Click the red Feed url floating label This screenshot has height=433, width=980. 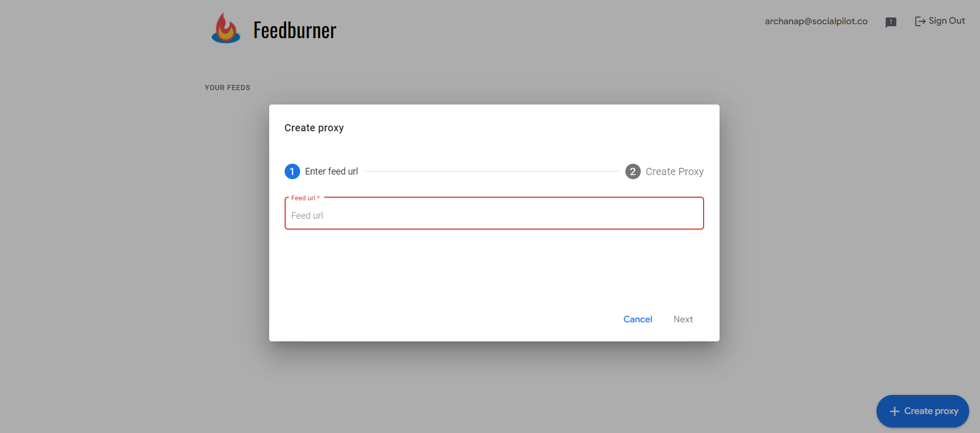pos(303,198)
